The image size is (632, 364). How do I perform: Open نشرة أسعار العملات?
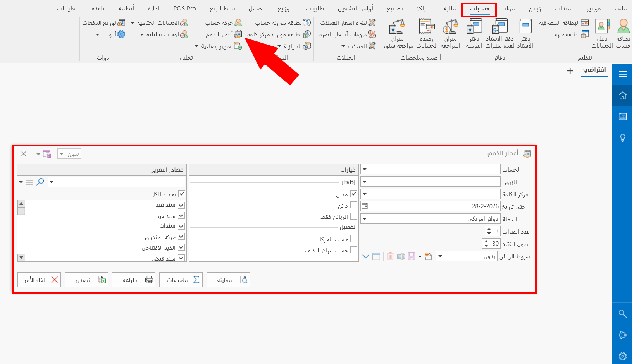pyautogui.click(x=348, y=23)
